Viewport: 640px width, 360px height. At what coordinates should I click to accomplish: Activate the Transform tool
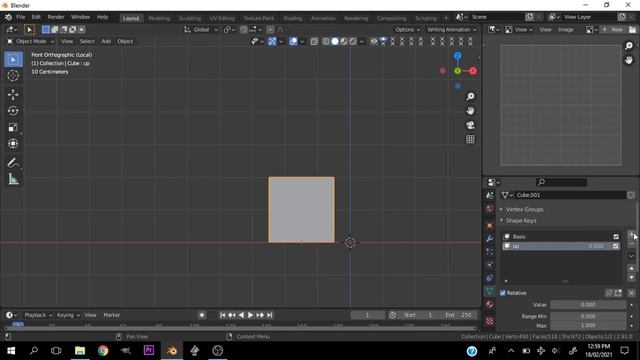13,143
